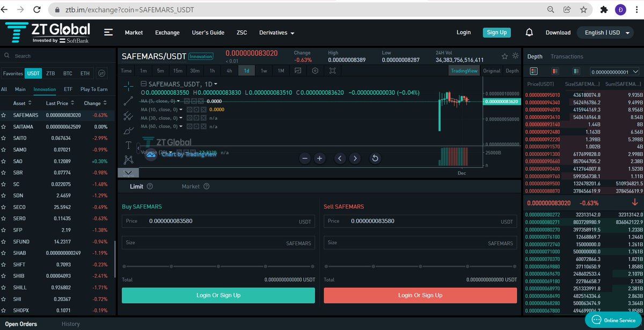Screen dimensions: 644x330
Task: Show sell orders only in order book
Action: point(555,71)
